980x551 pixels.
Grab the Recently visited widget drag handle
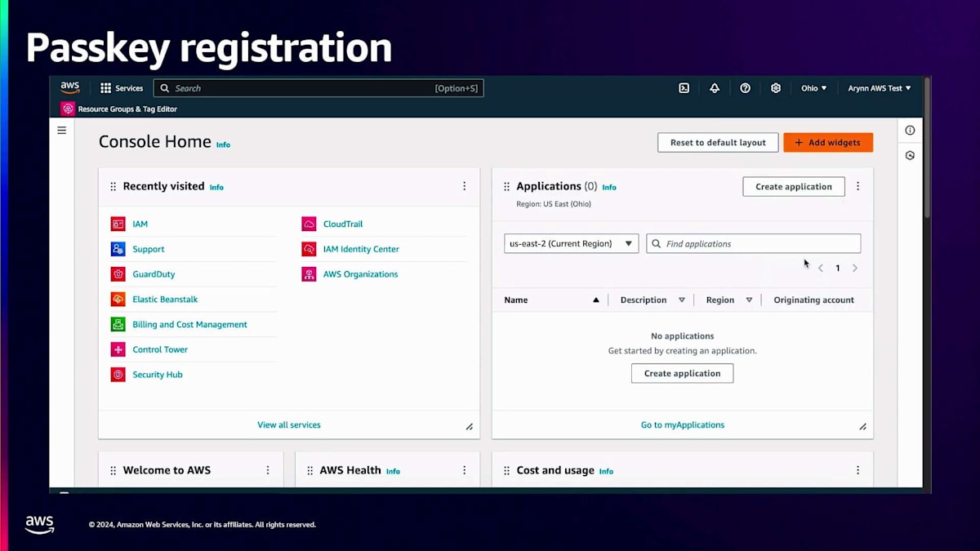[113, 187]
